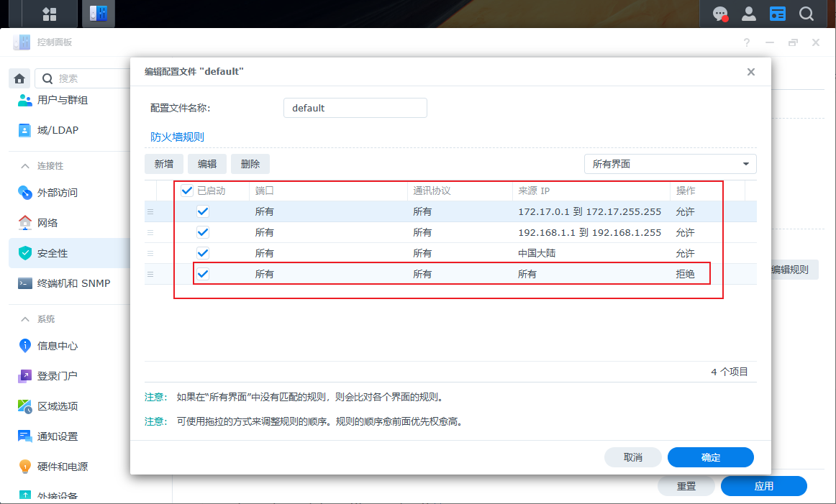This screenshot has width=836, height=504.
Task: Click the Control Panel taskbar icon
Action: click(x=98, y=14)
